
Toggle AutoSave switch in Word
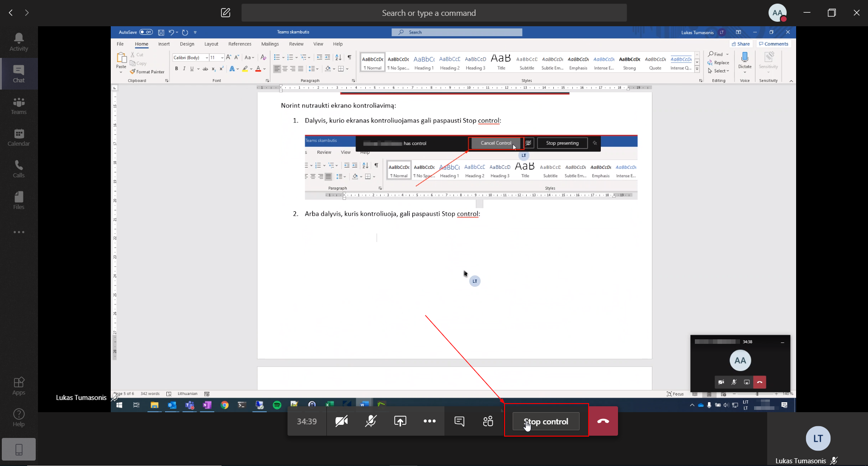(146, 32)
